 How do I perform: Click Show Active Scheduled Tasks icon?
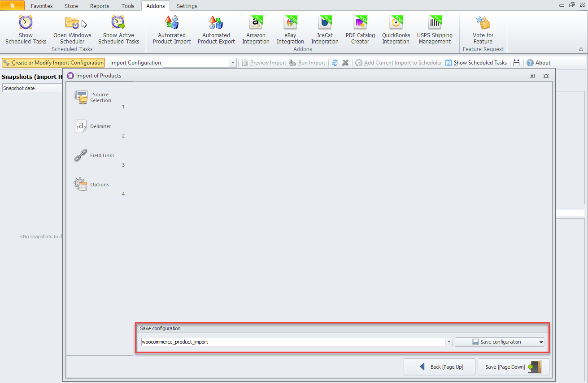pyautogui.click(x=118, y=30)
